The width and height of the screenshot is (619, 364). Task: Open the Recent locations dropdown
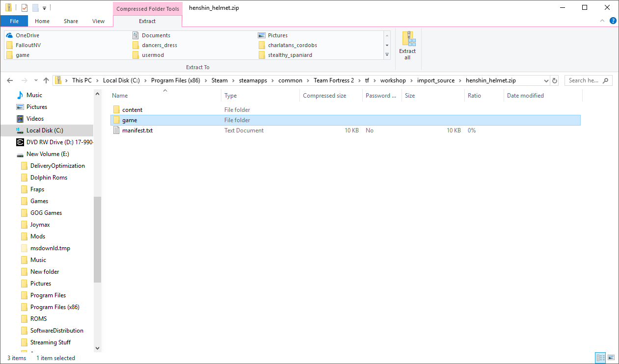click(x=36, y=80)
